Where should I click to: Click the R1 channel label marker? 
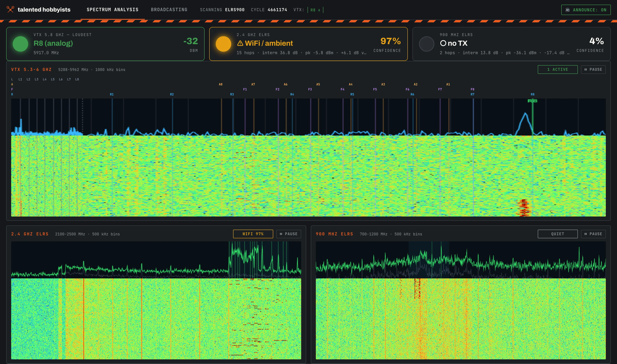click(x=112, y=94)
